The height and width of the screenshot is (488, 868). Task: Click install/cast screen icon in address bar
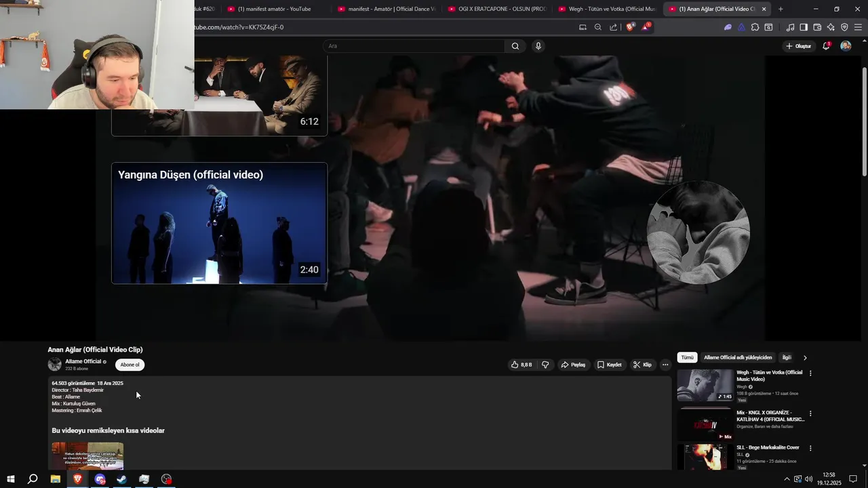(x=583, y=27)
